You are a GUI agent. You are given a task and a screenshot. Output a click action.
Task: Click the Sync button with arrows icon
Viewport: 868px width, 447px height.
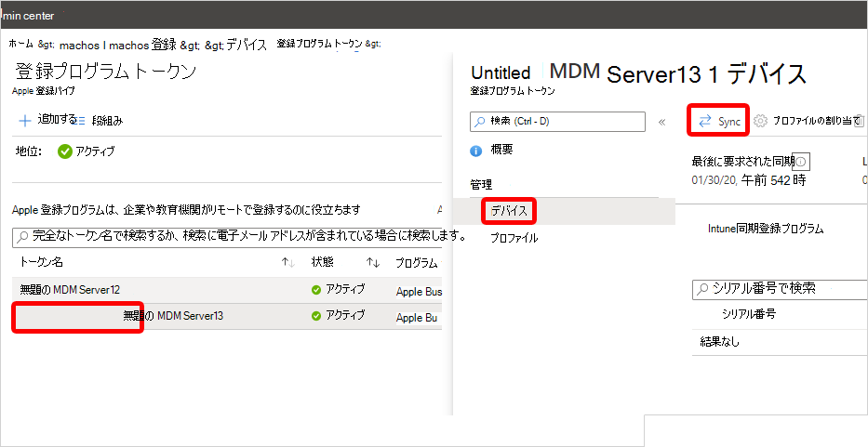click(x=718, y=121)
